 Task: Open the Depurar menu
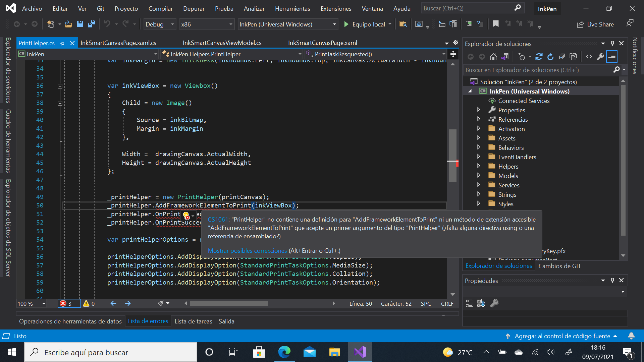[x=194, y=8]
